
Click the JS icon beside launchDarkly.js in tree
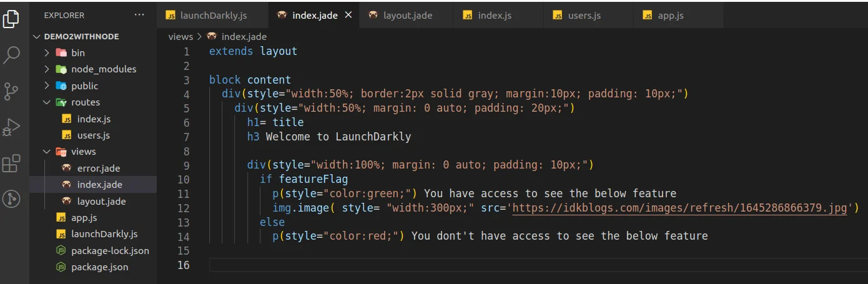(x=61, y=234)
